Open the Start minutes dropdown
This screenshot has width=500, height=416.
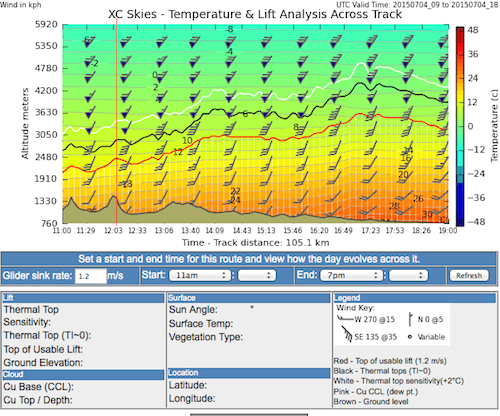(257, 275)
